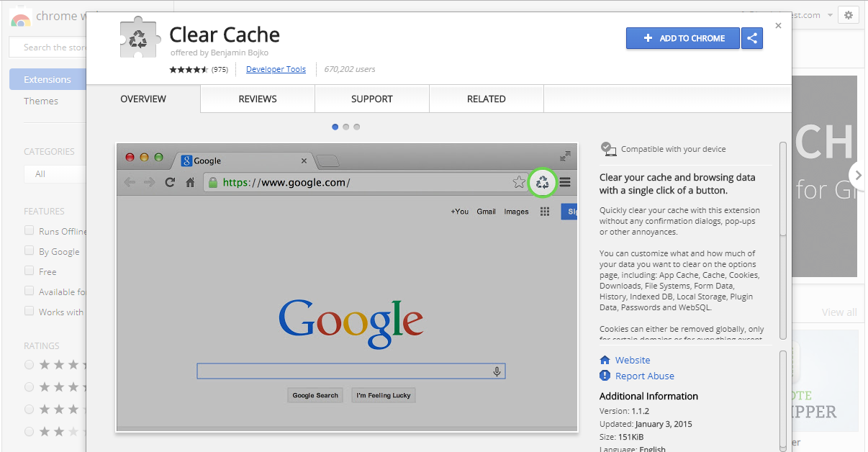Follow the Developer Tools category link

coord(276,70)
